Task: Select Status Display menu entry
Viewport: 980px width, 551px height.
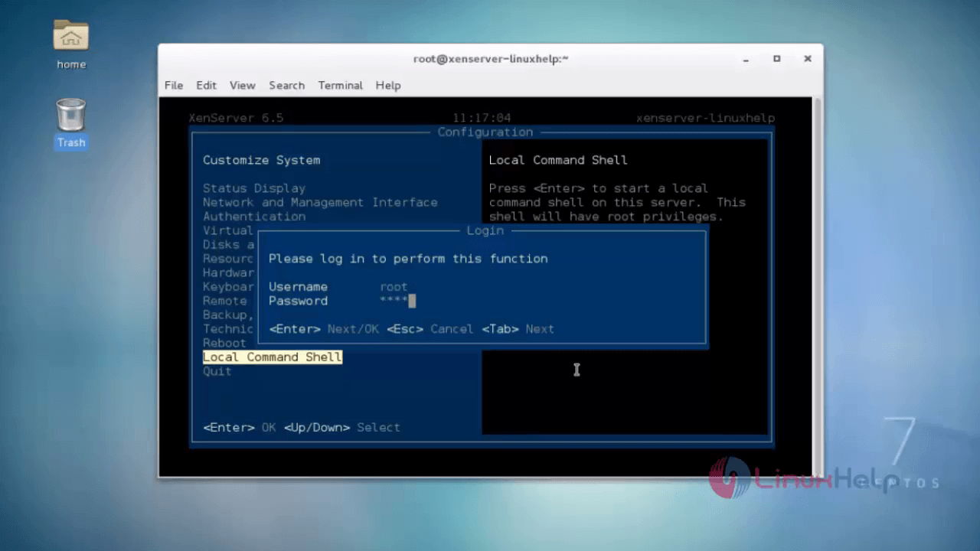Action: 254,188
